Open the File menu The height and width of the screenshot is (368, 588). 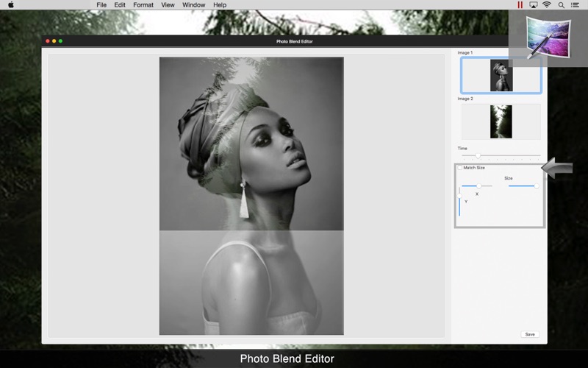tap(101, 5)
